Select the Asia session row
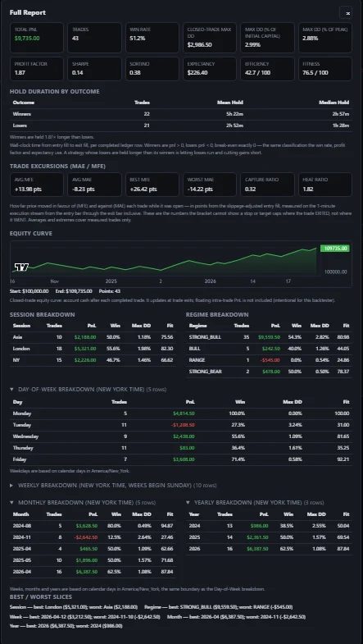363x644 pixels. tap(93, 337)
